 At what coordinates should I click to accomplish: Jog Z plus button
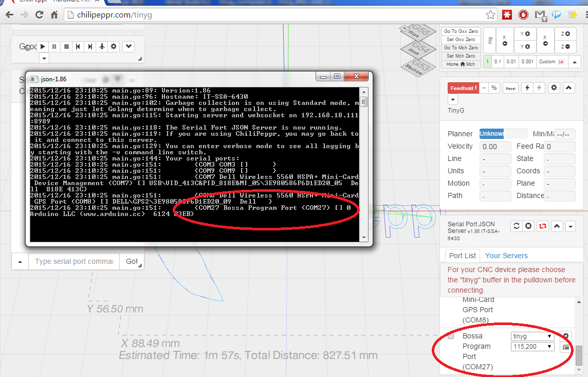[565, 34]
